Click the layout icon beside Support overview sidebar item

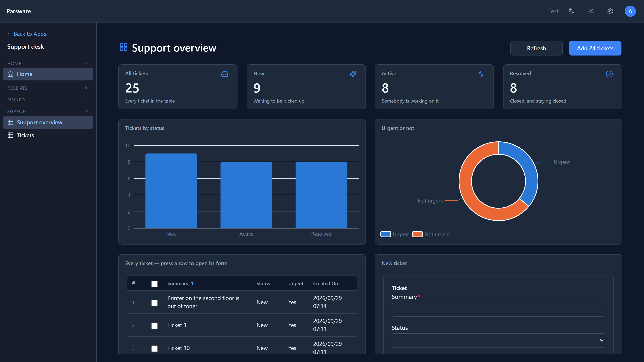click(x=10, y=122)
